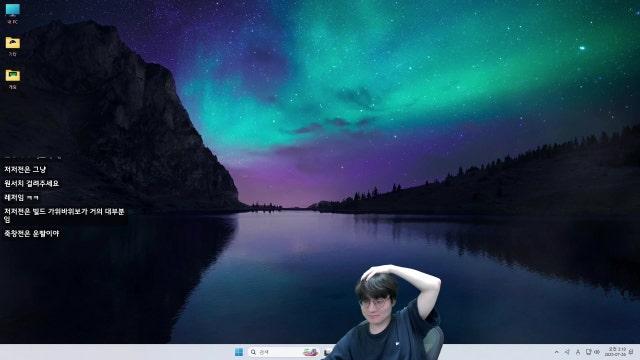Click the person-shaped system tray icon
The height and width of the screenshot is (360, 640).
(578, 352)
